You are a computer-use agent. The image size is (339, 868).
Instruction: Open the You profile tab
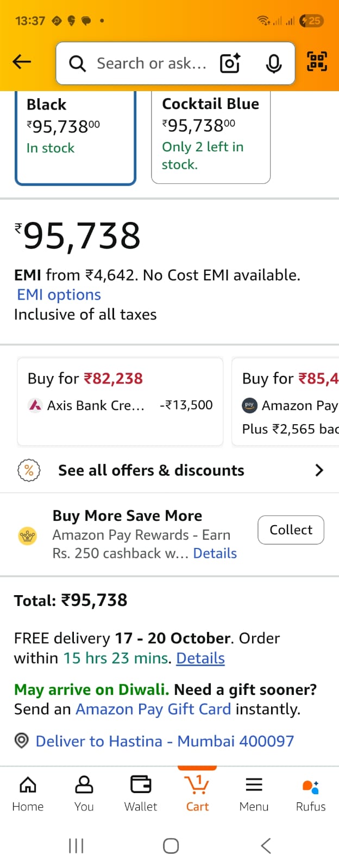pyautogui.click(x=84, y=793)
